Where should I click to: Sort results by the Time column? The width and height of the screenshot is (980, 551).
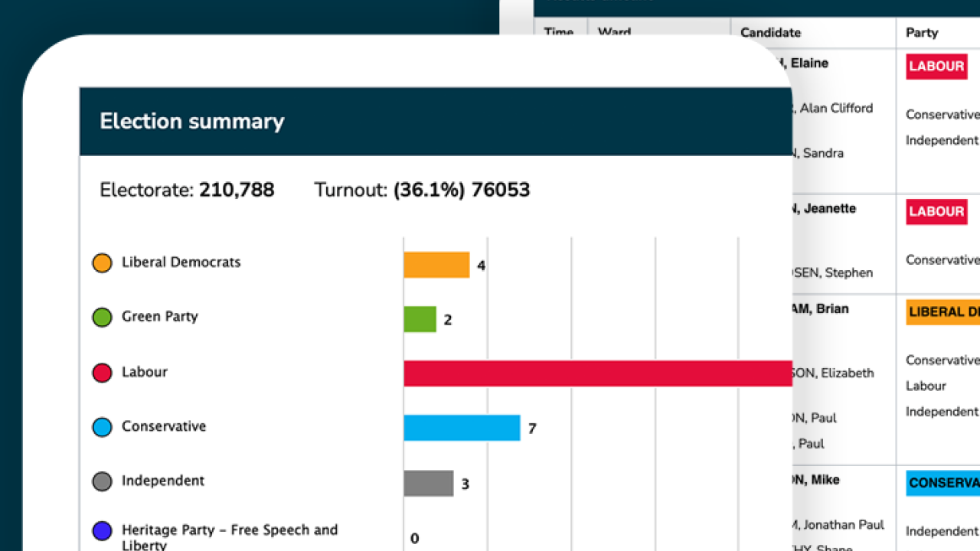559,33
